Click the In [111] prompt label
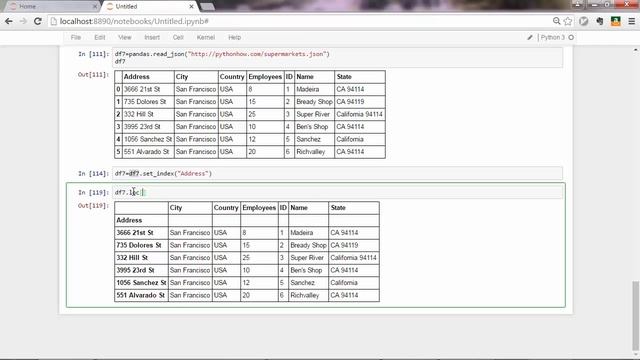The height and width of the screenshot is (360, 640). pyautogui.click(x=93, y=54)
